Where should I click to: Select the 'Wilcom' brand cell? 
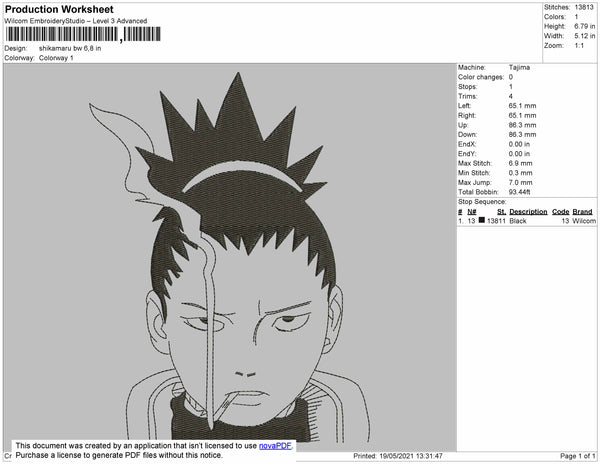coord(584,221)
